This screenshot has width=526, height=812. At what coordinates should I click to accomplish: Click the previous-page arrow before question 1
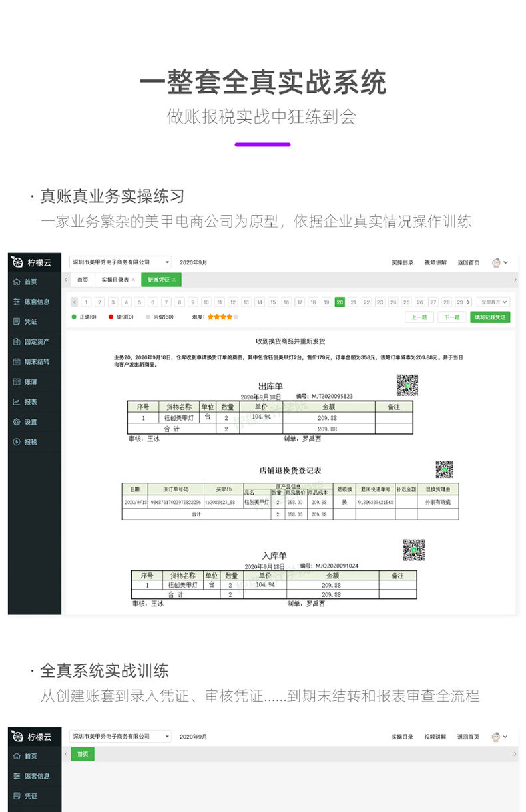tap(74, 302)
